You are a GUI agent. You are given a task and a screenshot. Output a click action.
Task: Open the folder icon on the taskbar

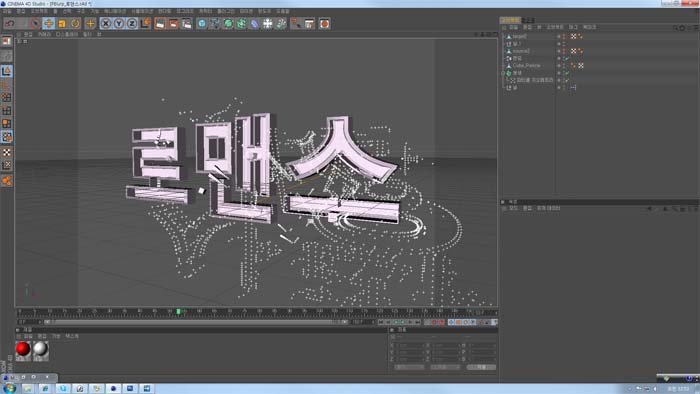point(28,388)
